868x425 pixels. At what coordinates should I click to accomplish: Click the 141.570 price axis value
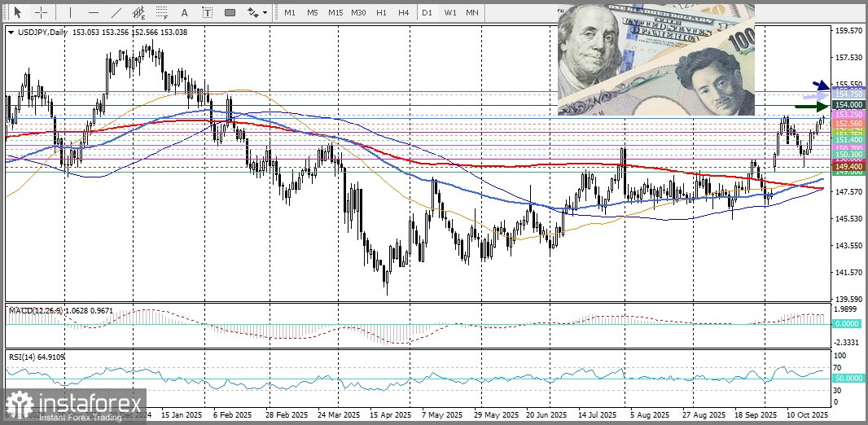pos(848,272)
